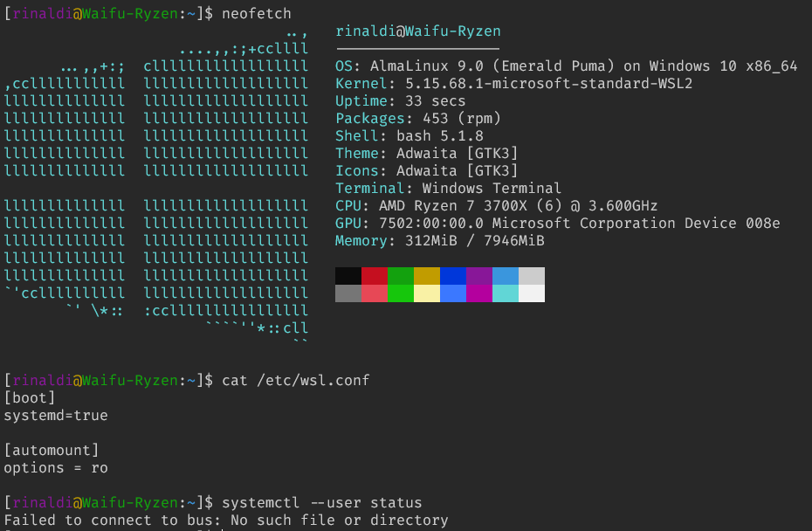Select the Failed to connect error message
Viewport: 812px width, 531px height.
[223, 520]
